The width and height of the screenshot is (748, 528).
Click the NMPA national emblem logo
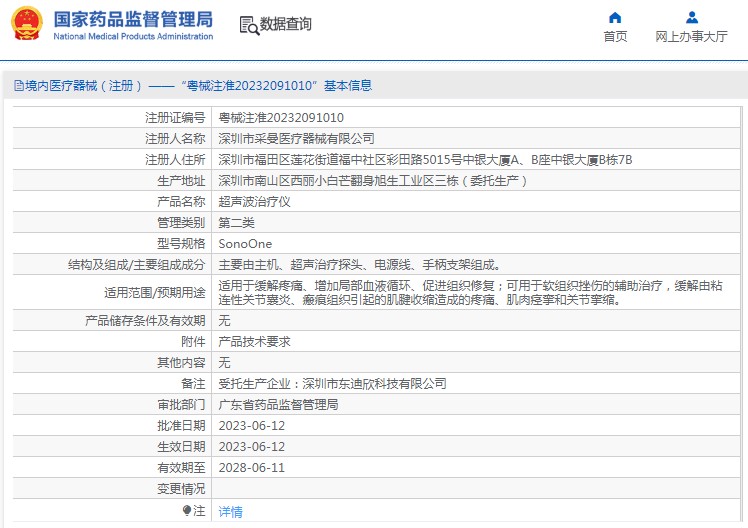(27, 23)
